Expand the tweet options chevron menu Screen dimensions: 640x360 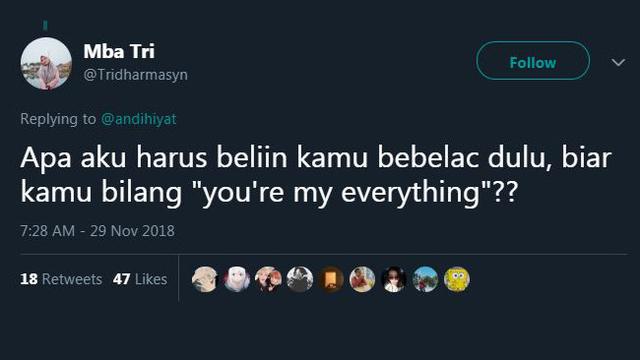pos(618,62)
